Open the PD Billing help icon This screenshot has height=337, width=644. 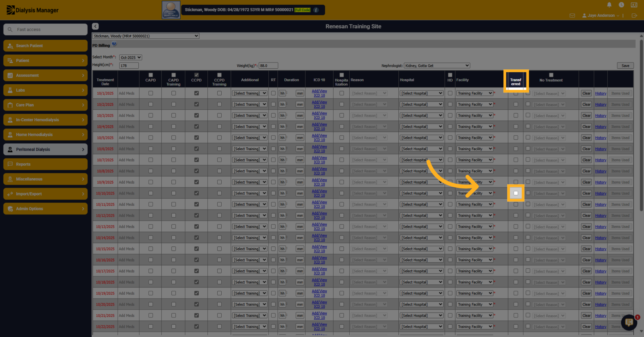point(114,44)
